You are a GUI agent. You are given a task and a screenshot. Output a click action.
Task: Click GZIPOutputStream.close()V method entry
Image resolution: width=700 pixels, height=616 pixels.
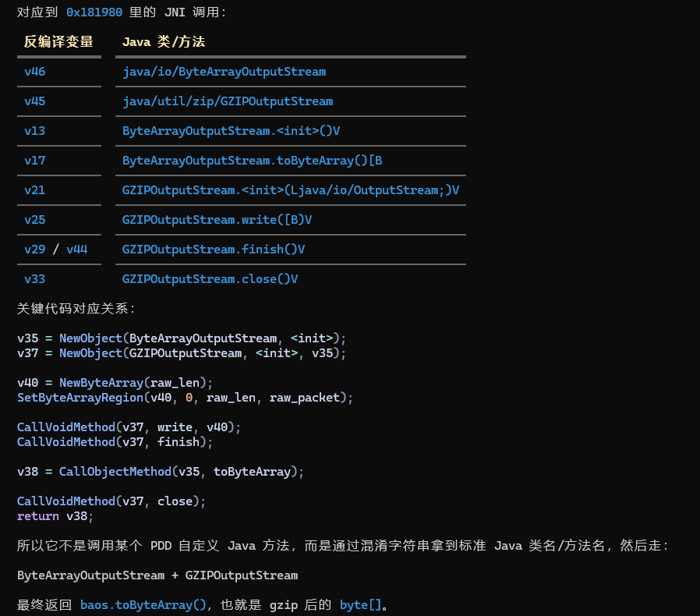(210, 278)
